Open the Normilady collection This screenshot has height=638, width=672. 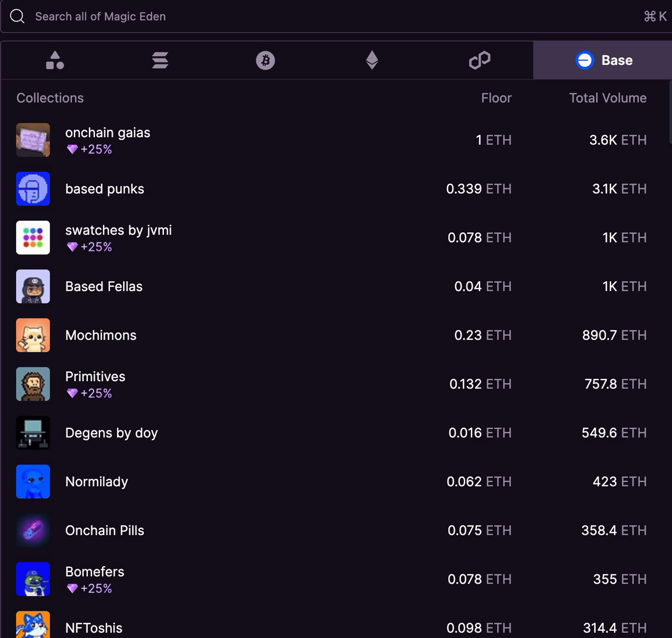coord(96,482)
